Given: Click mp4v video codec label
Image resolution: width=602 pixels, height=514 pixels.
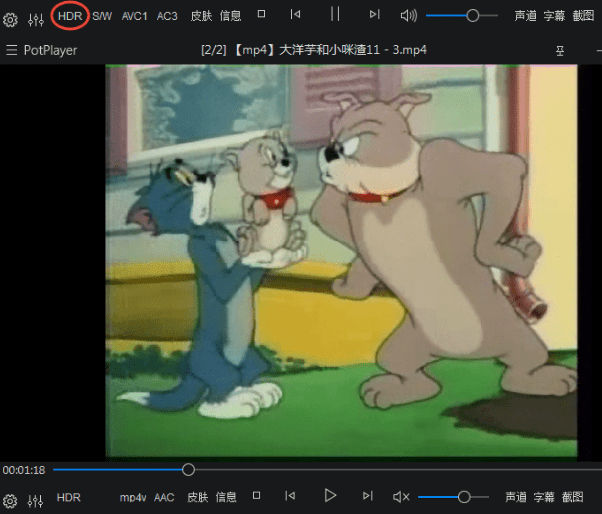Looking at the screenshot, I should point(133,497).
